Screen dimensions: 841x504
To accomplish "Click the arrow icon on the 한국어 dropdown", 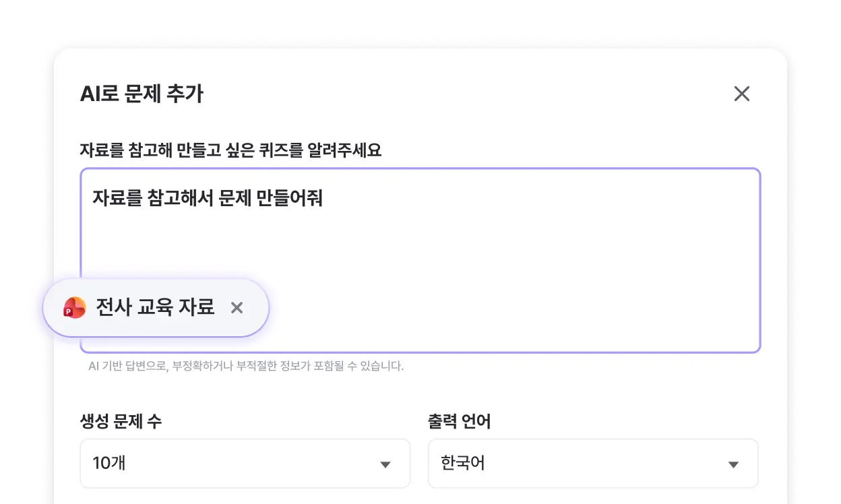I will [733, 464].
